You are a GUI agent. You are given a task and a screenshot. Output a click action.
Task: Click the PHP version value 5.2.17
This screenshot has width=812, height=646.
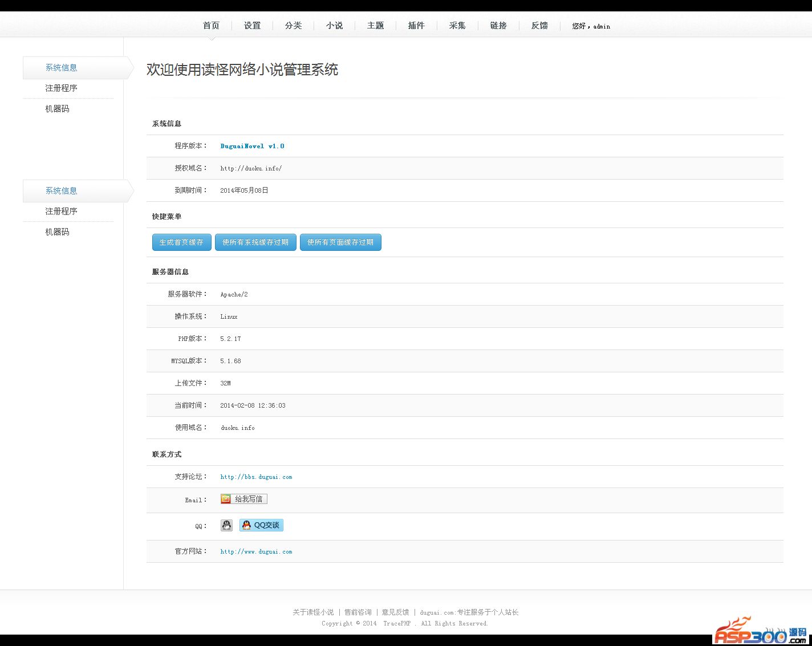click(230, 339)
